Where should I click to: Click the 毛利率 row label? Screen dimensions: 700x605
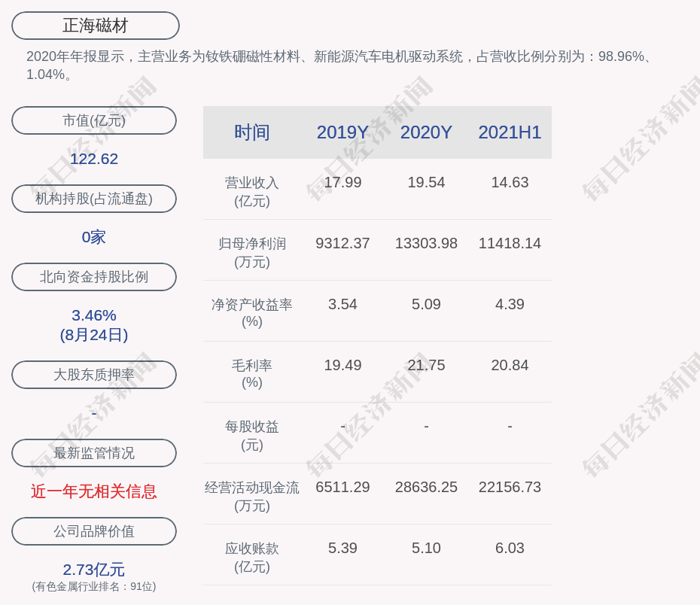pos(251,365)
